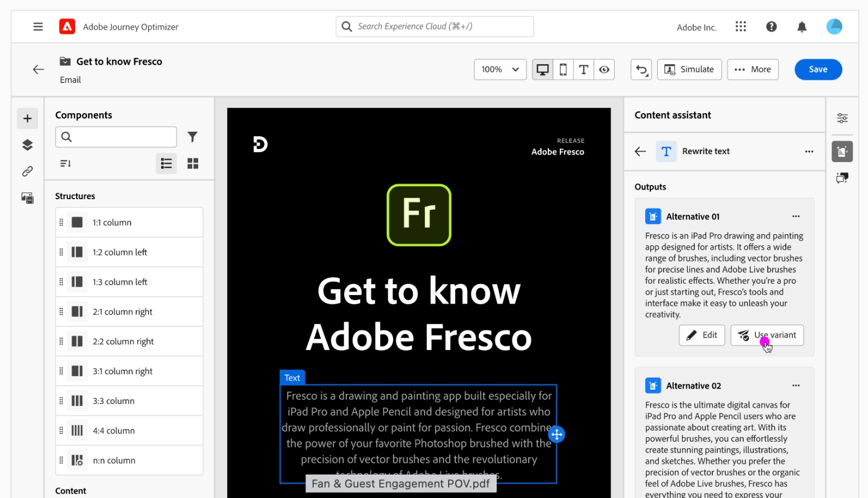Viewport: 868px width, 498px height.
Task: Switch to mobile preview mode
Action: pyautogui.click(x=563, y=70)
